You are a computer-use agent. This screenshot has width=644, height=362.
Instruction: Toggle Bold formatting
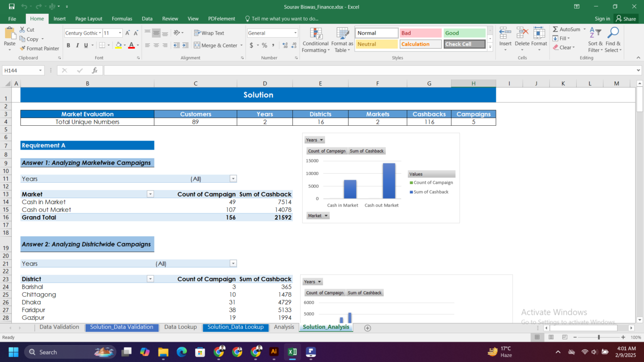coord(68,45)
